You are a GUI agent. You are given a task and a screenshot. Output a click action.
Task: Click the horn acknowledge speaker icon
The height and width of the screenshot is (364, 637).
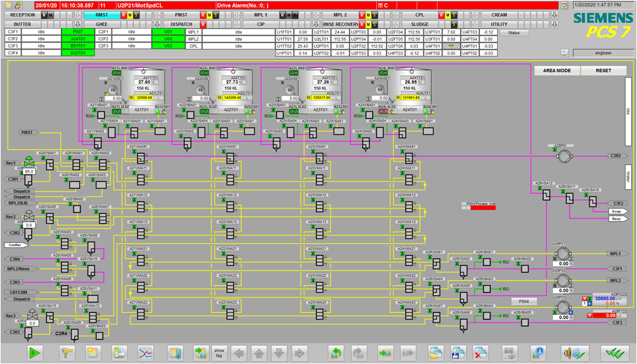point(575,353)
